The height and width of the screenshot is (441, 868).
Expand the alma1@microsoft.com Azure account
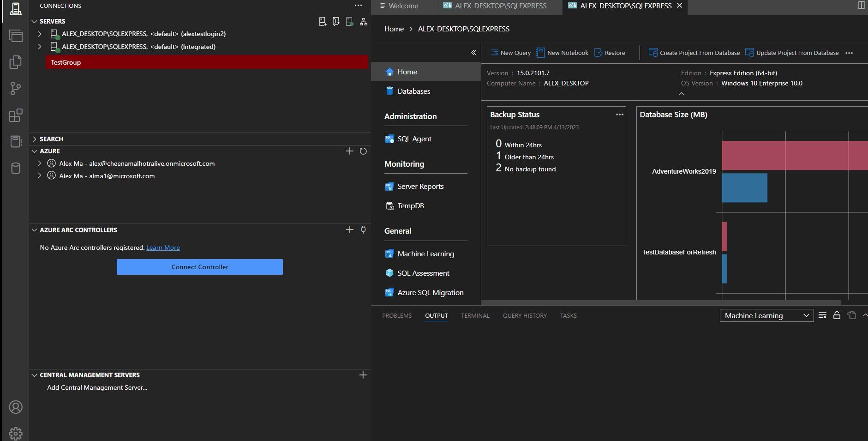[x=39, y=176]
